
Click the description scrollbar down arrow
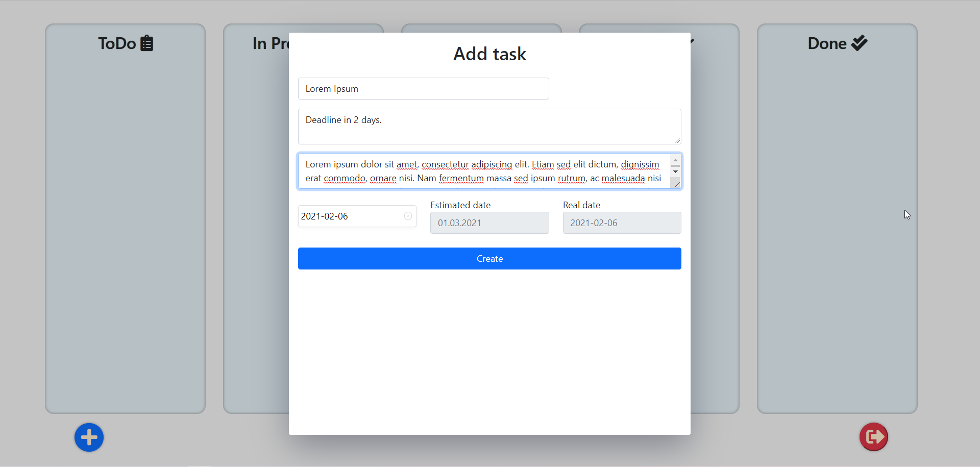676,172
